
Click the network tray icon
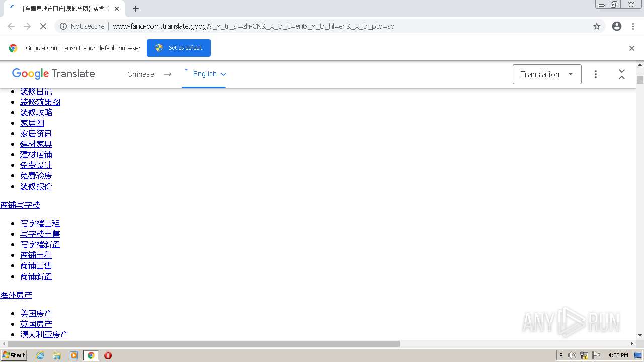[584, 355]
